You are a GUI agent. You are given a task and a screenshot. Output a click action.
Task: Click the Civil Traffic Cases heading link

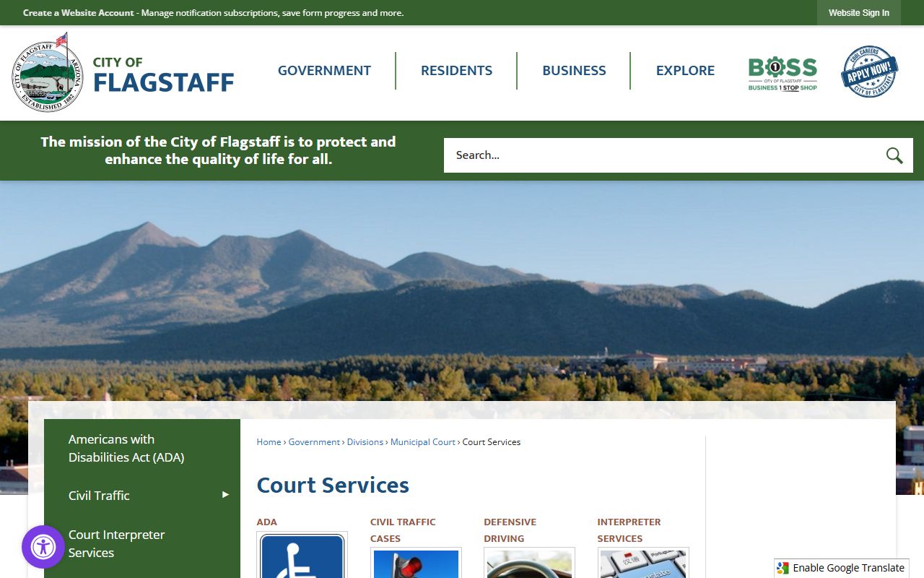click(403, 530)
